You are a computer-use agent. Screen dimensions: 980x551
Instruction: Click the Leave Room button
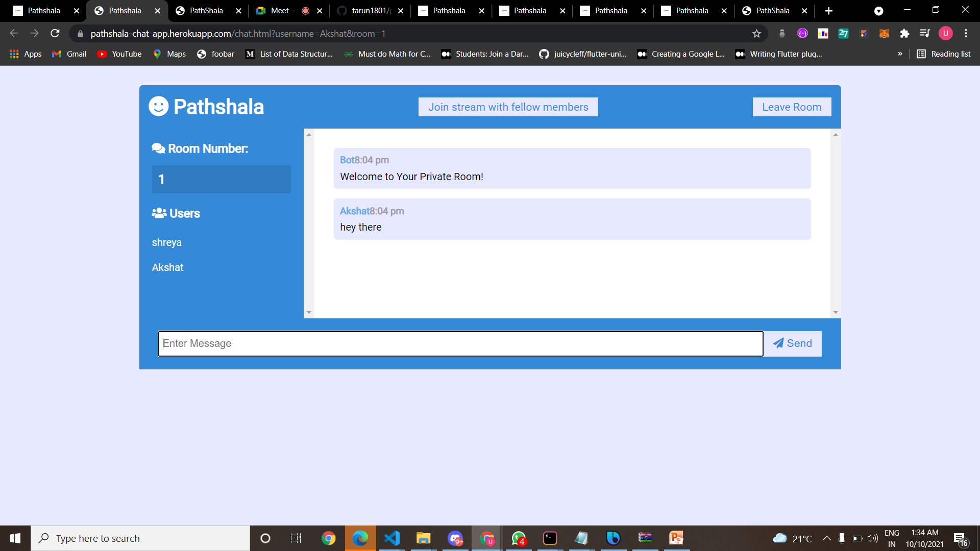point(792,107)
